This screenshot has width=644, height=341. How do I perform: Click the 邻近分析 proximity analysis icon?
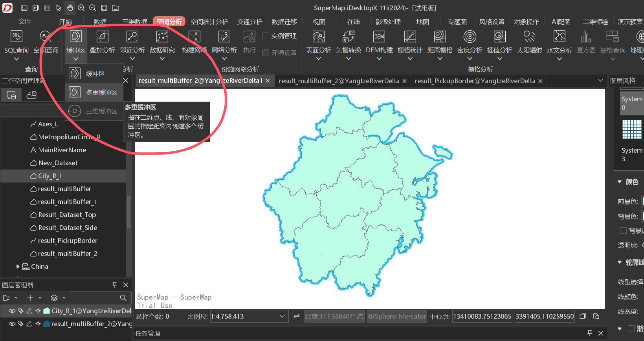tap(132, 36)
